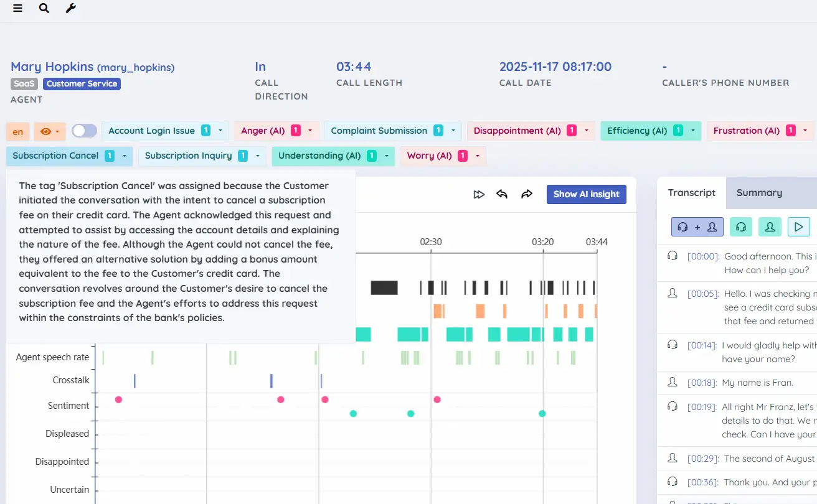817x504 pixels.
Task: Expand Subscription Inquiry tag dropdown
Action: pyautogui.click(x=257, y=156)
